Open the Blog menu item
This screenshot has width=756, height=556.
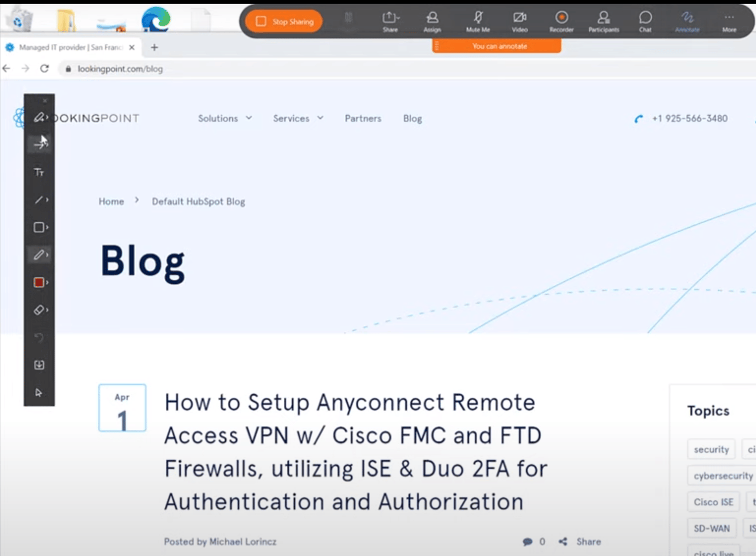pos(412,118)
